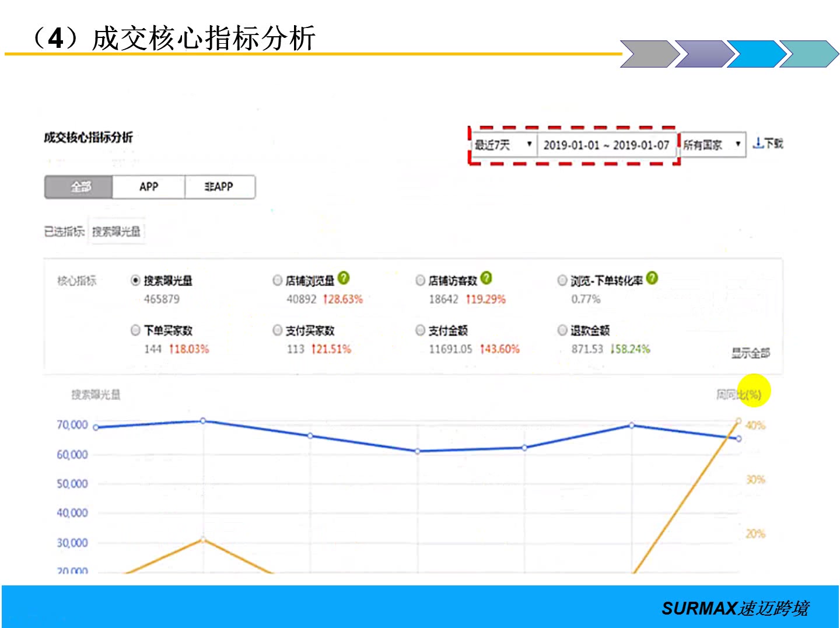Open the 店铺浏览量 help question icon

pos(344,278)
